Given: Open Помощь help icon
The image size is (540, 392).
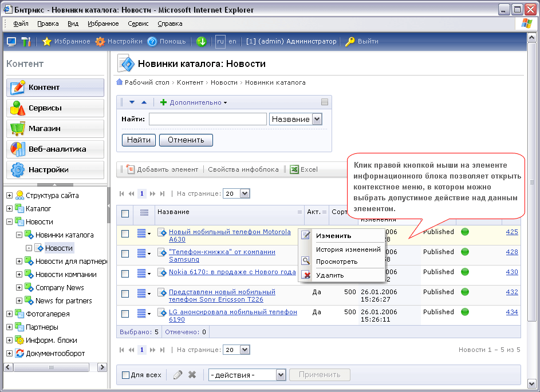Looking at the screenshot, I should tap(152, 42).
